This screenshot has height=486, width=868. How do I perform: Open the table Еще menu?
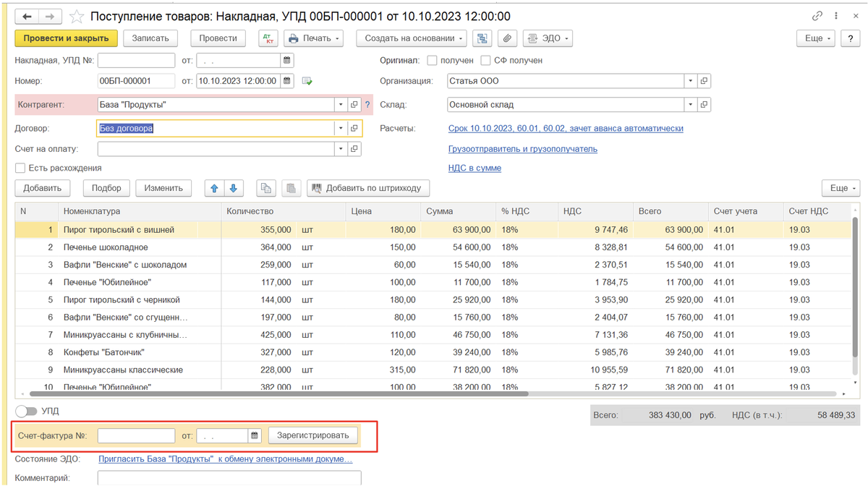[x=841, y=188]
